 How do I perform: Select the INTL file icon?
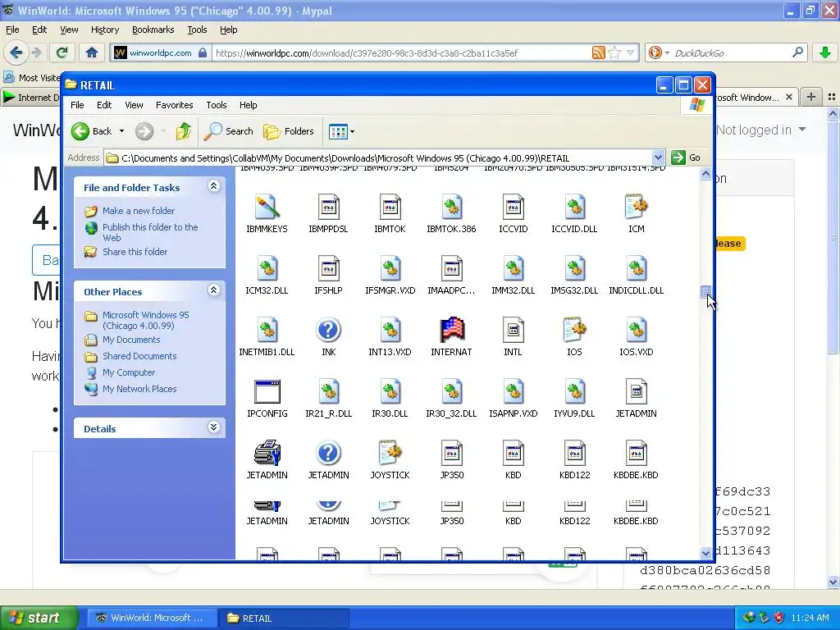click(514, 331)
